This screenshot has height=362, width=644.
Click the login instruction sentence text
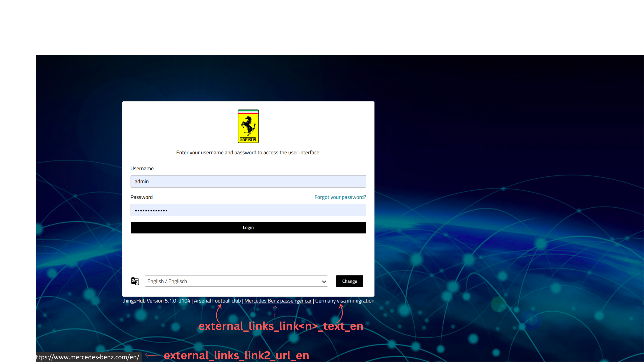[x=248, y=152]
